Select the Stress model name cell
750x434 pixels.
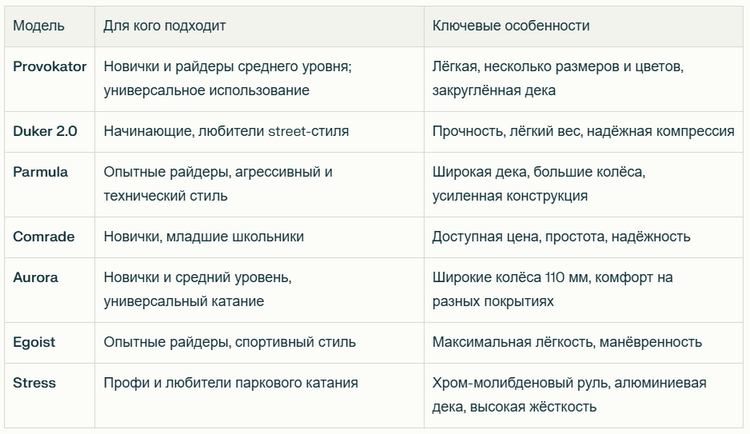click(34, 383)
